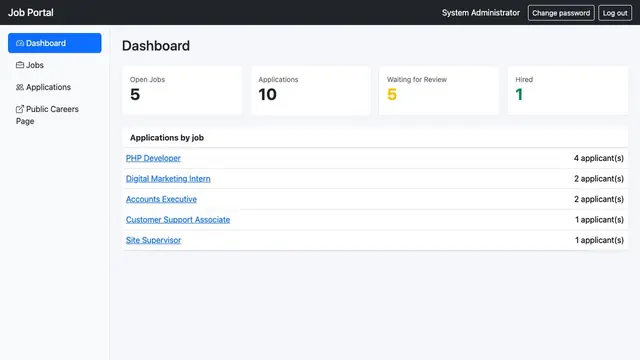The height and width of the screenshot is (360, 640).
Task: Click the Dashboard speedometer icon in sidebar
Action: [x=20, y=43]
